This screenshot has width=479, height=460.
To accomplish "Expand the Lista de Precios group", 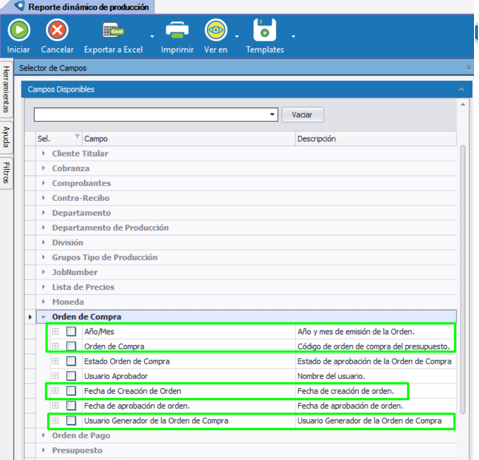I will coord(43,287).
